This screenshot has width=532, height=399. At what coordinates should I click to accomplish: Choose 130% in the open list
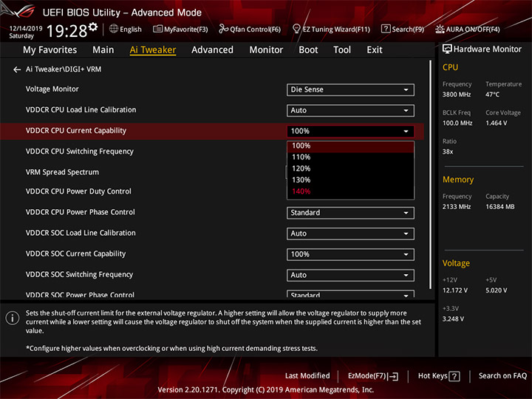click(350, 180)
